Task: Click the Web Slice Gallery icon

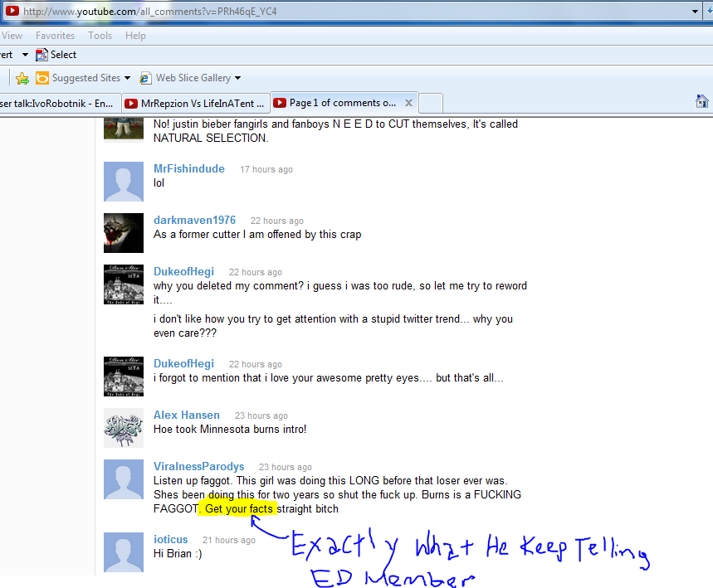Action: tap(146, 78)
